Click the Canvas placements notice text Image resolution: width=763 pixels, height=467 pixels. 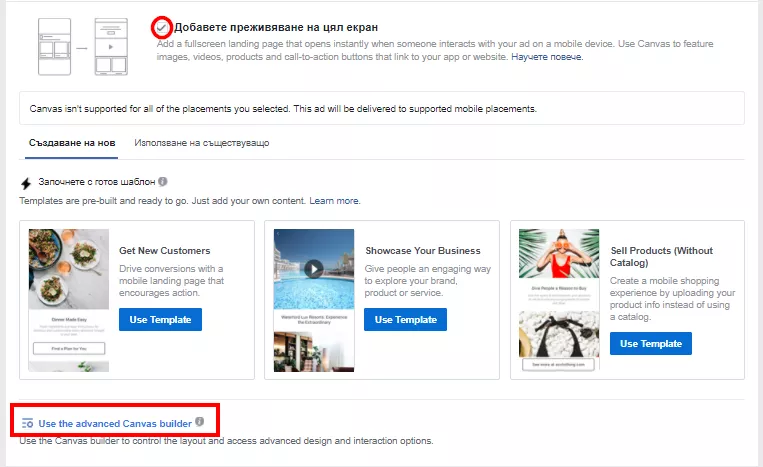click(283, 108)
